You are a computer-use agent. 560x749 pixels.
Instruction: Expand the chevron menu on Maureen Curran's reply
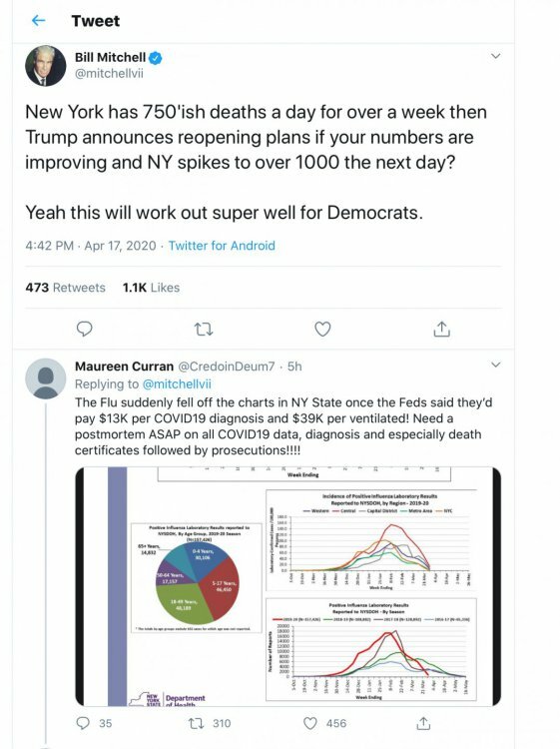click(x=495, y=365)
